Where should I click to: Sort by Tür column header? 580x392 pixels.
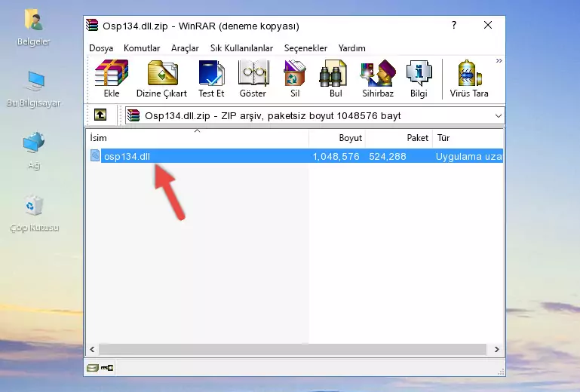[468, 138]
